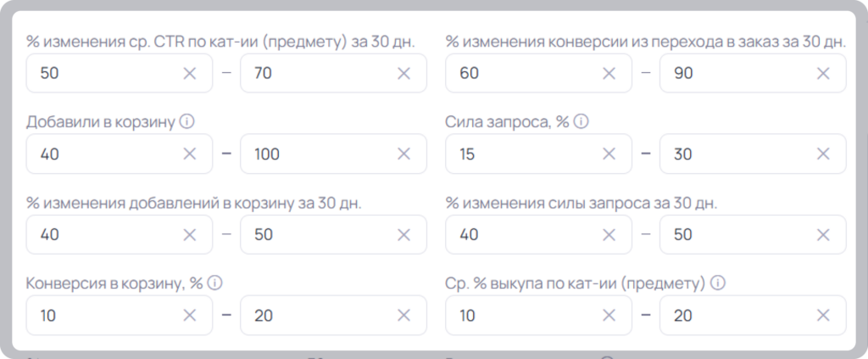Show info icon beside Сила запроса, %

pos(581,121)
